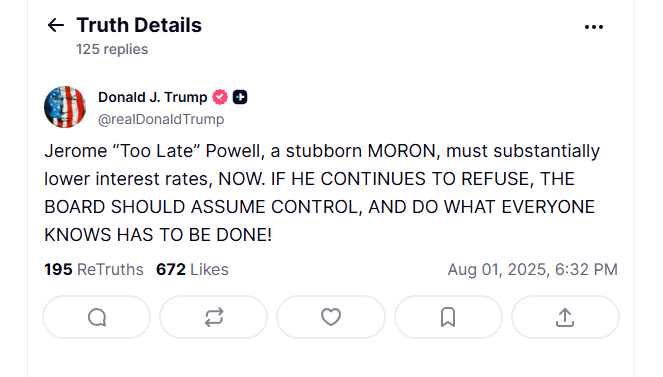Open the share upload-arrow button
663x377 pixels.
tap(565, 317)
